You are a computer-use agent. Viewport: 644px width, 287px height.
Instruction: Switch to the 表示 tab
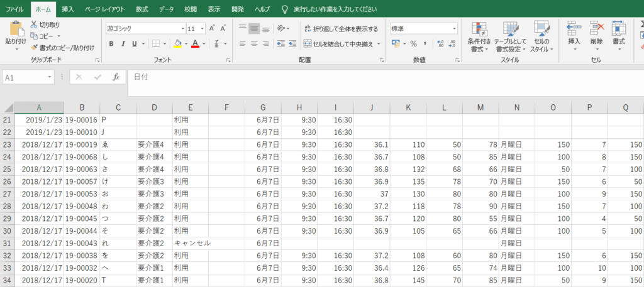point(214,9)
